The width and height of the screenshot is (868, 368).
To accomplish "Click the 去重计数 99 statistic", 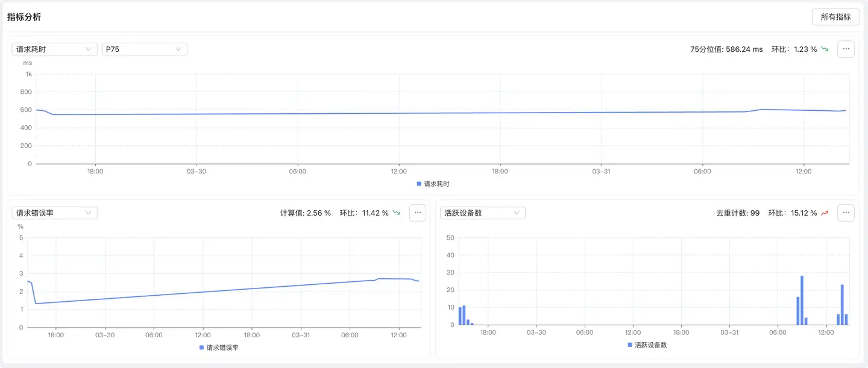I will pos(737,213).
